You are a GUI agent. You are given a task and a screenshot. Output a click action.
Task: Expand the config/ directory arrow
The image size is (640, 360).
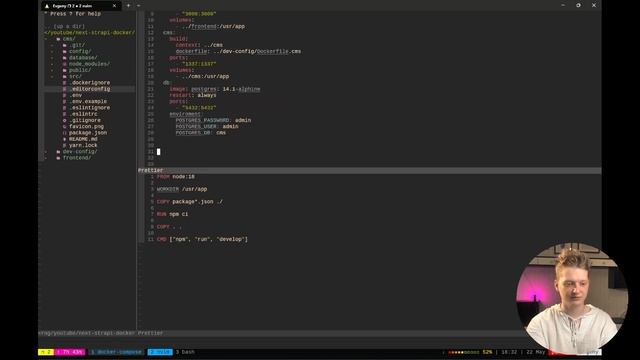(x=52, y=51)
